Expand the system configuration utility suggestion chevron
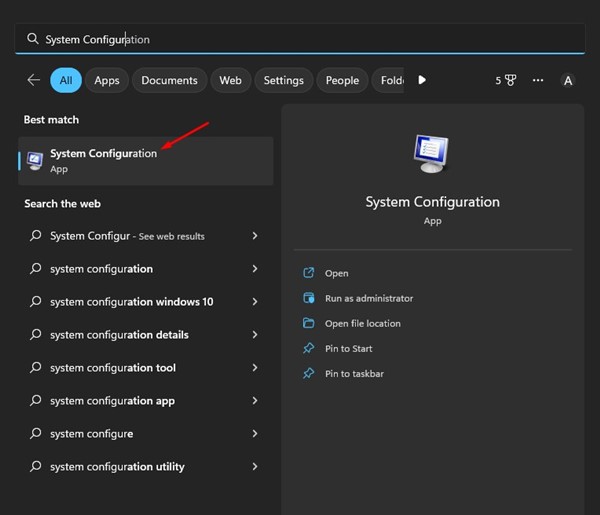This screenshot has width=600, height=515. tap(255, 467)
